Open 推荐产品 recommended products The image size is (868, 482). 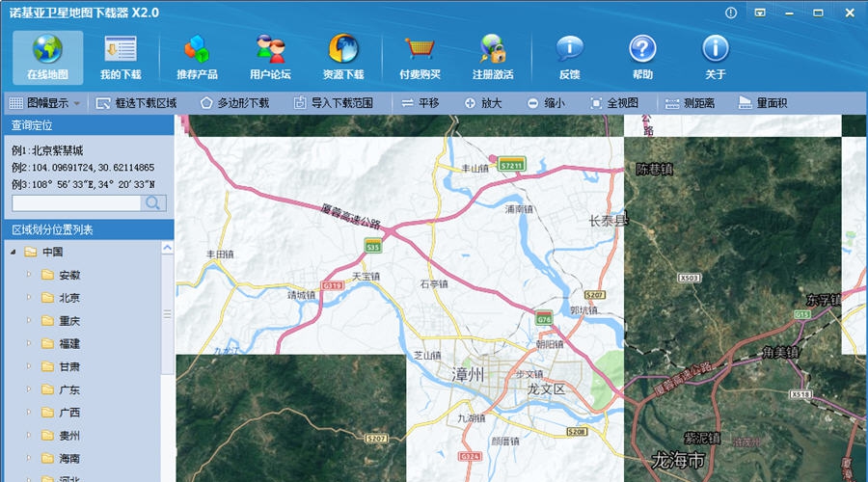(197, 58)
